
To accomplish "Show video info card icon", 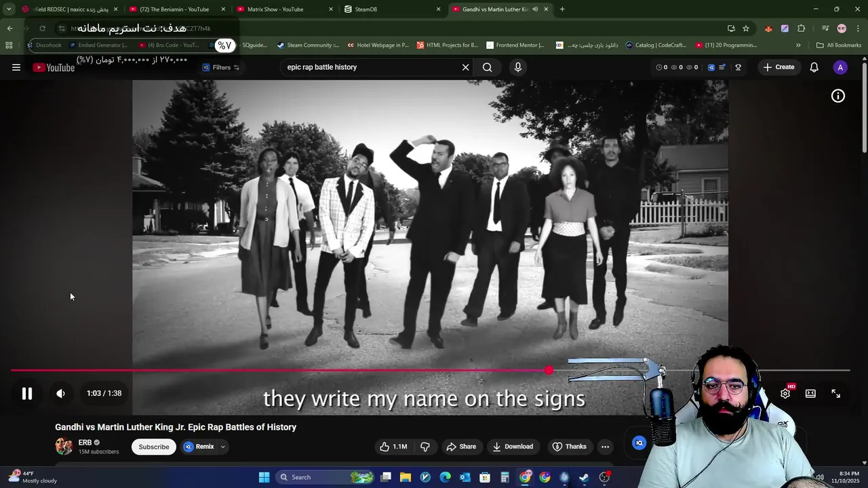I will point(838,96).
